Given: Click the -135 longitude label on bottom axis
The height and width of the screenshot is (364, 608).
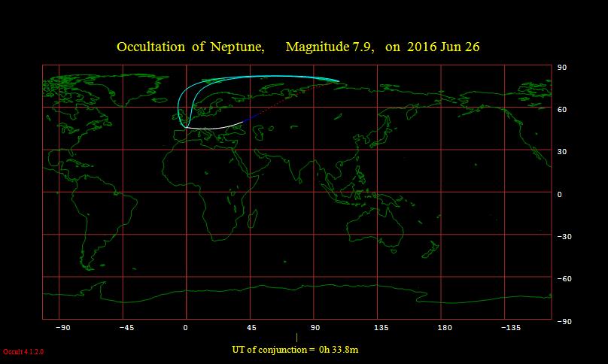Looking at the screenshot, I should click(510, 328).
